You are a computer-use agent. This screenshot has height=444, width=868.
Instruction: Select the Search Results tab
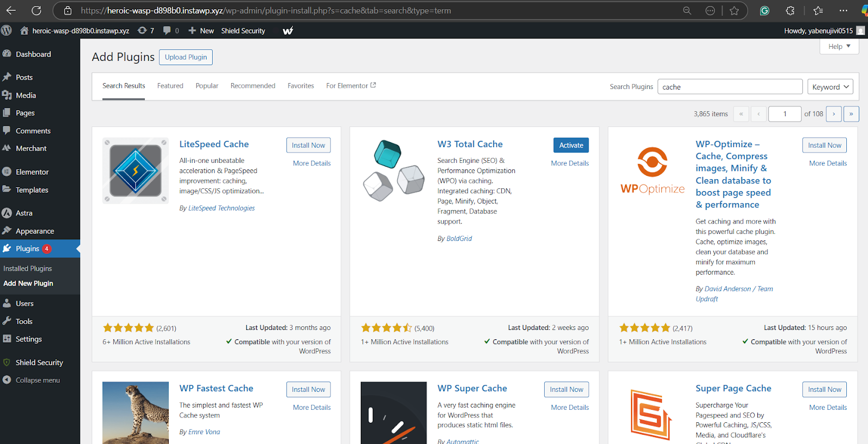tap(124, 86)
